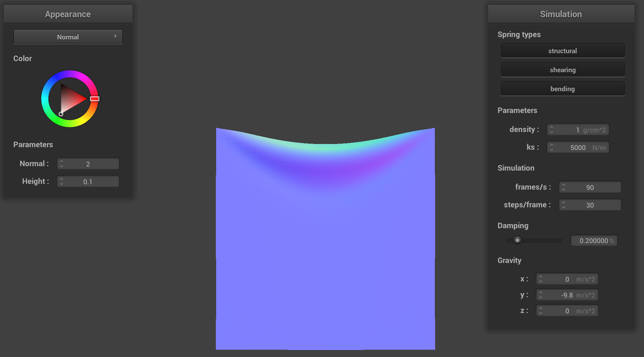Click the hue ring red selector
This screenshot has height=357, width=644.
[95, 99]
